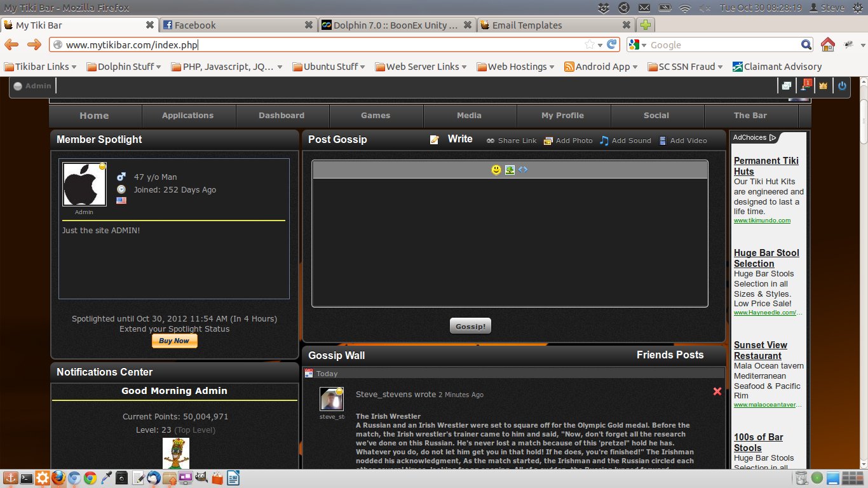Switch to the Facebook tab
The image size is (868, 488).
(236, 25)
